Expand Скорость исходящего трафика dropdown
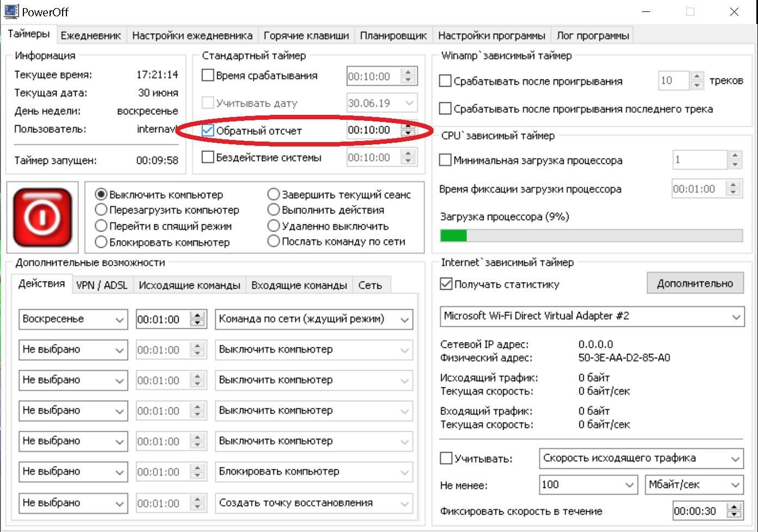Viewport: 758px width, 532px height. coord(641,458)
